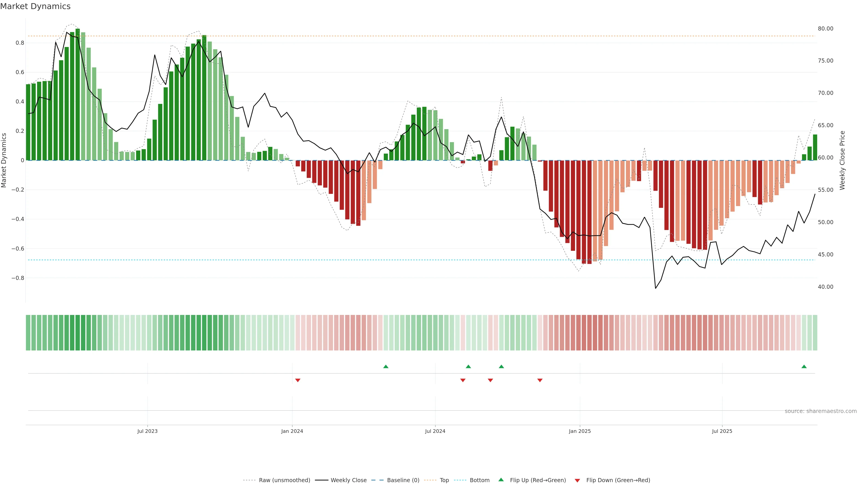Image resolution: width=868 pixels, height=488 pixels.
Task: Click the leftmost green flip-up triangle marker
Action: click(x=386, y=366)
